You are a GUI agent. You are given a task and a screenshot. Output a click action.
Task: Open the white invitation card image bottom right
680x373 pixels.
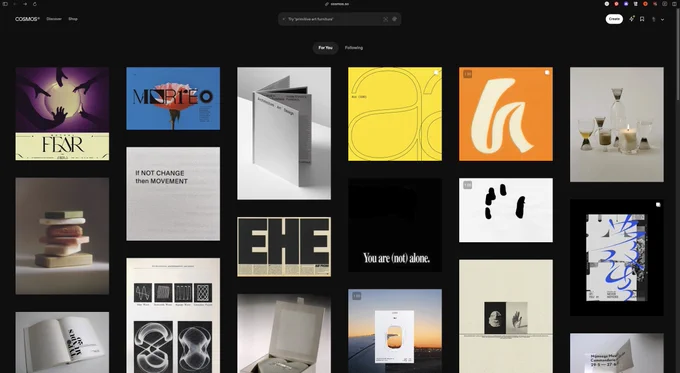click(617, 353)
